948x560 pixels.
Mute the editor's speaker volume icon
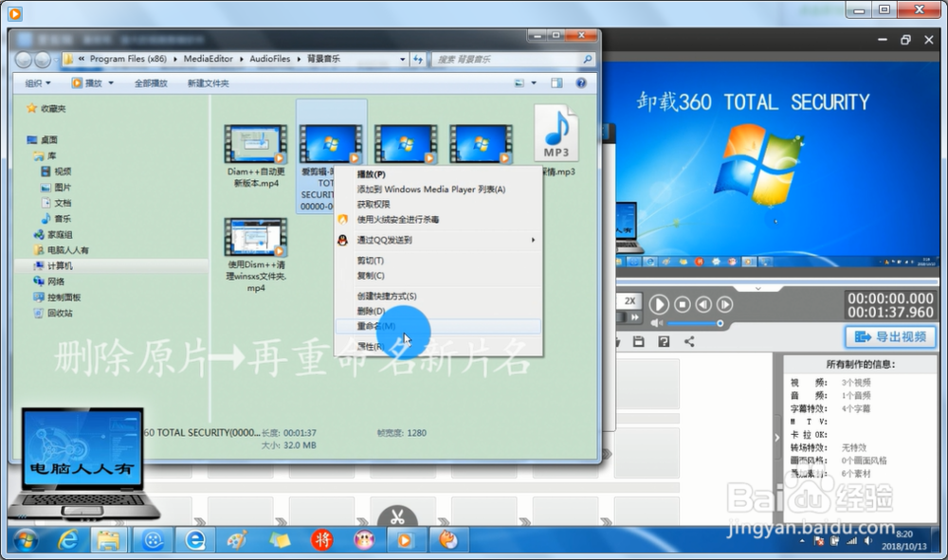(x=657, y=323)
